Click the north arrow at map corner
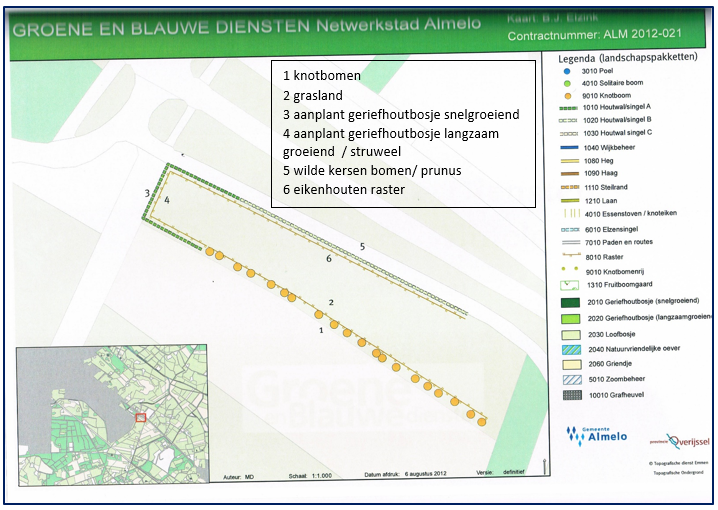The height and width of the screenshot is (510, 718). (x=544, y=467)
